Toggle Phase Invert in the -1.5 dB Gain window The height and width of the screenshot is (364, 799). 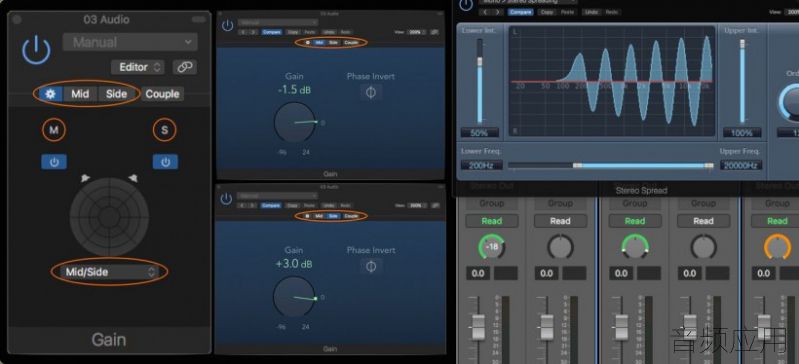coord(370,92)
